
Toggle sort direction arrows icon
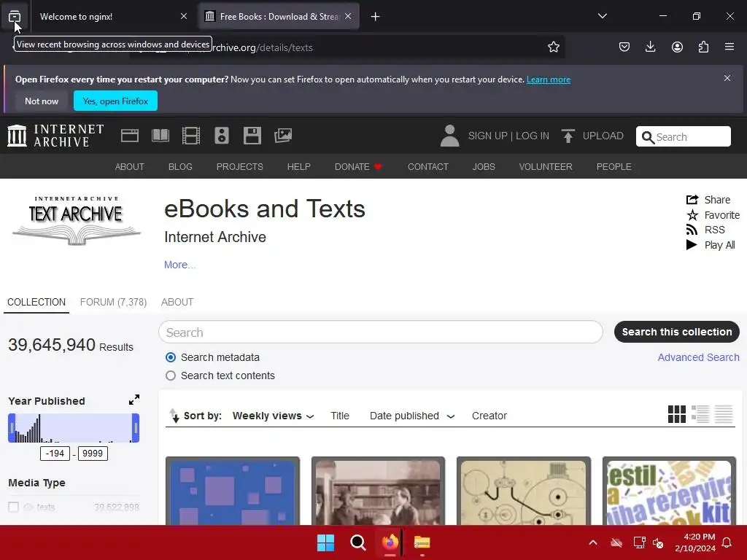(174, 416)
